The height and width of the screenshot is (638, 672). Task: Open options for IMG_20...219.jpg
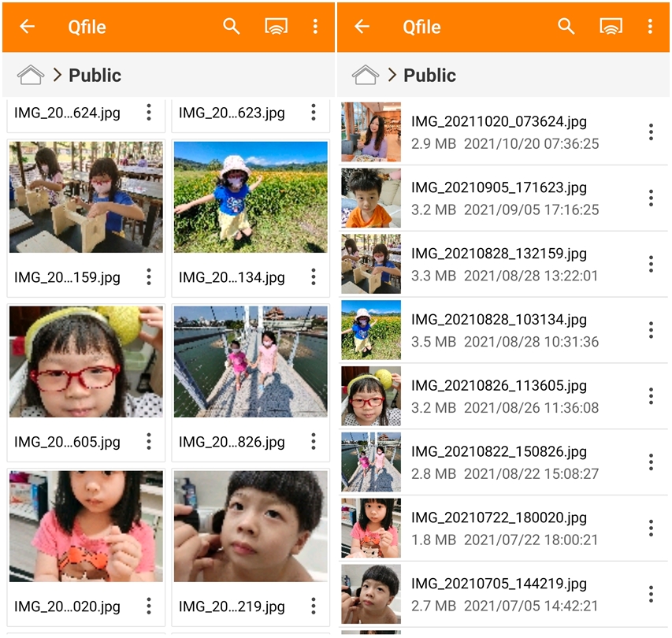tap(314, 606)
